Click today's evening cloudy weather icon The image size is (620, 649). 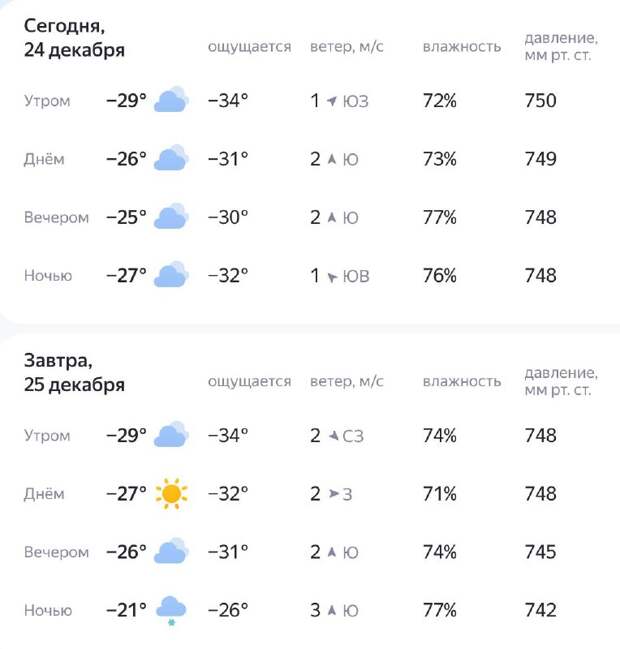(171, 217)
